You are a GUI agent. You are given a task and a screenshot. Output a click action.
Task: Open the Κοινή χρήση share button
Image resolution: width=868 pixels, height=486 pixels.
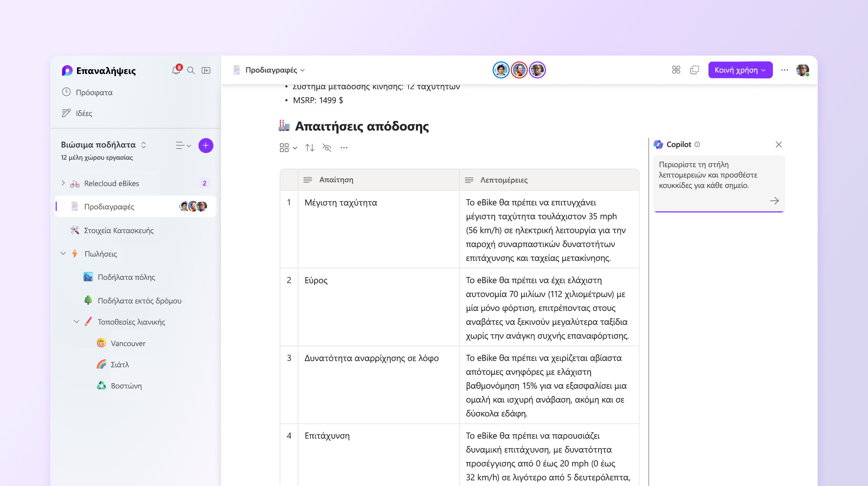(740, 70)
